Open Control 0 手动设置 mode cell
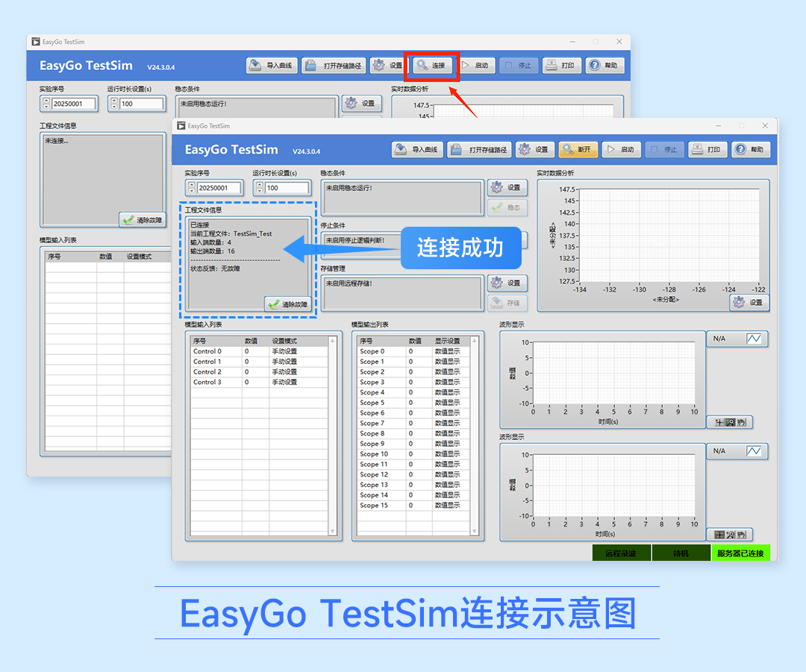Screen dimensions: 806x672 tap(298, 351)
